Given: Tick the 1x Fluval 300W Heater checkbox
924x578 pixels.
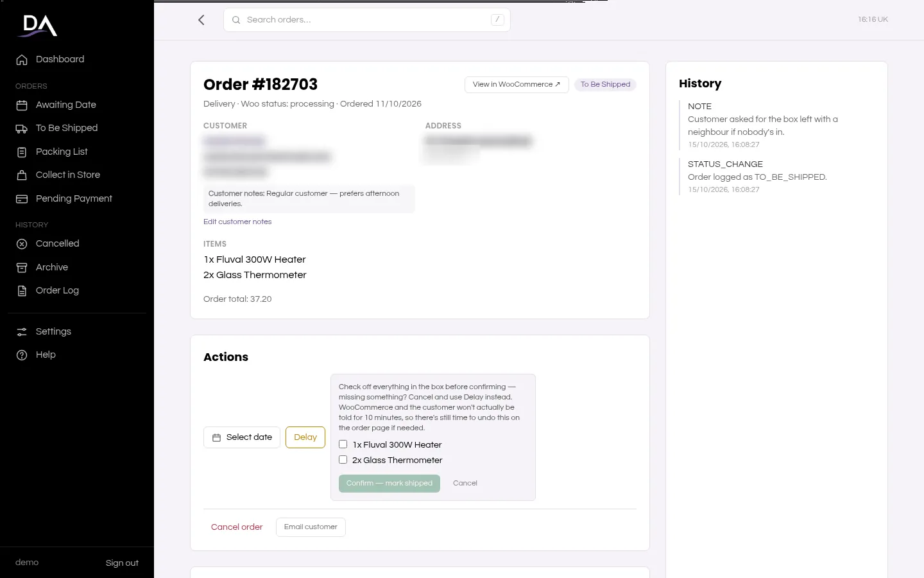Looking at the screenshot, I should click(x=343, y=444).
